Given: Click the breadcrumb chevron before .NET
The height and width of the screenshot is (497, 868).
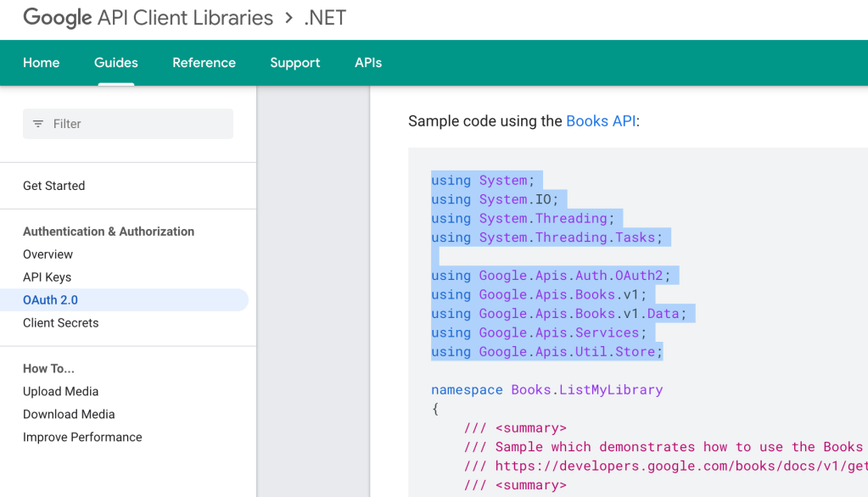Looking at the screenshot, I should (288, 18).
